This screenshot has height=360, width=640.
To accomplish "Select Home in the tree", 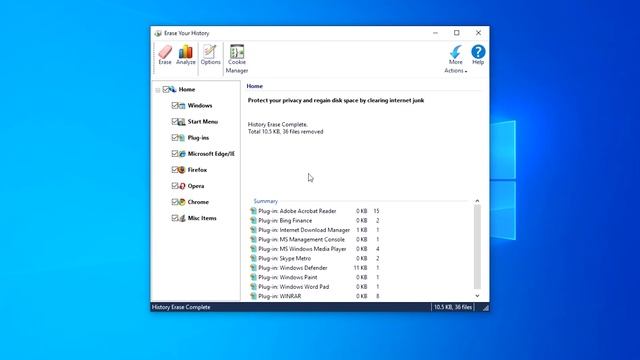I will click(x=187, y=89).
